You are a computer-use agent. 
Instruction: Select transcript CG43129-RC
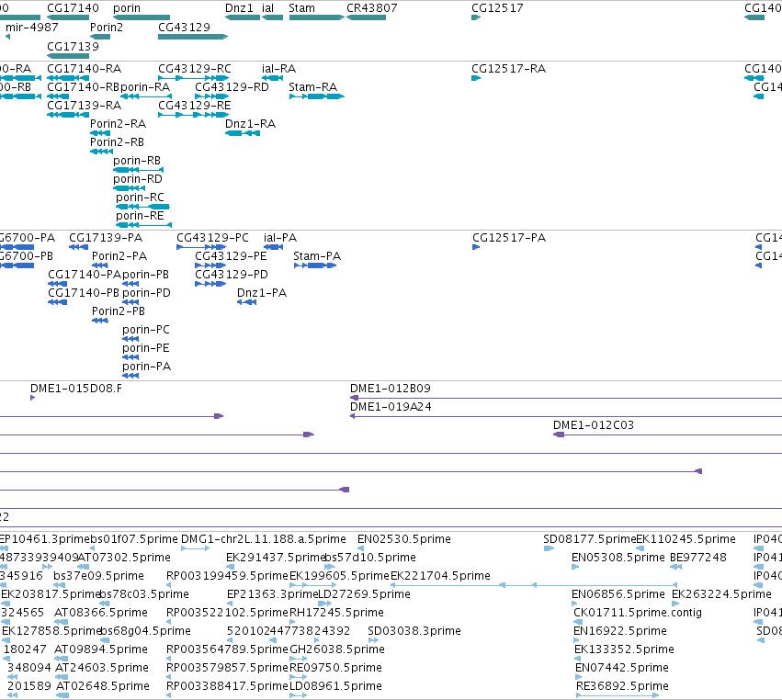click(194, 78)
